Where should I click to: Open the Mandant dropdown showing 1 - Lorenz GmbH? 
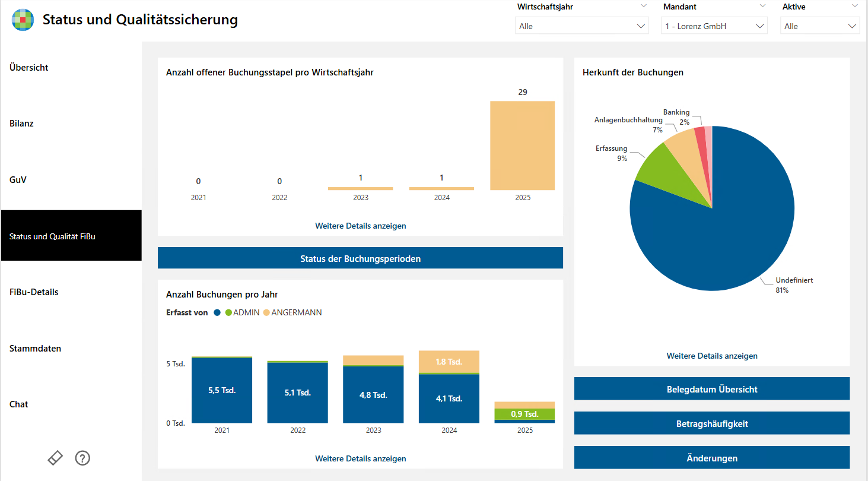(714, 26)
